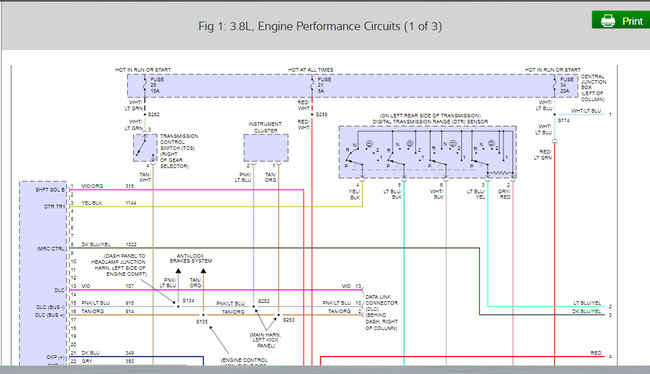The width and height of the screenshot is (650, 374).
Task: Click splice label 'S262'
Action: (x=154, y=114)
